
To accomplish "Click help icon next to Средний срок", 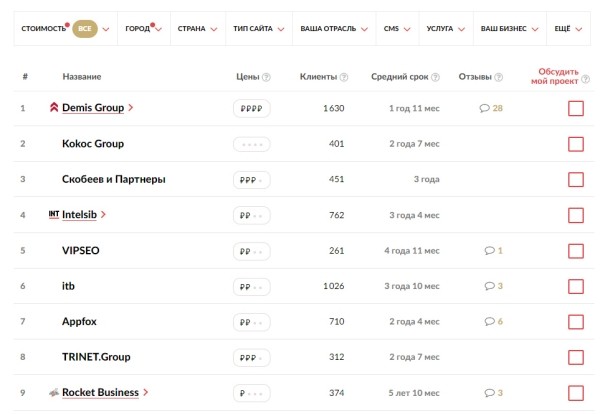I will point(436,77).
